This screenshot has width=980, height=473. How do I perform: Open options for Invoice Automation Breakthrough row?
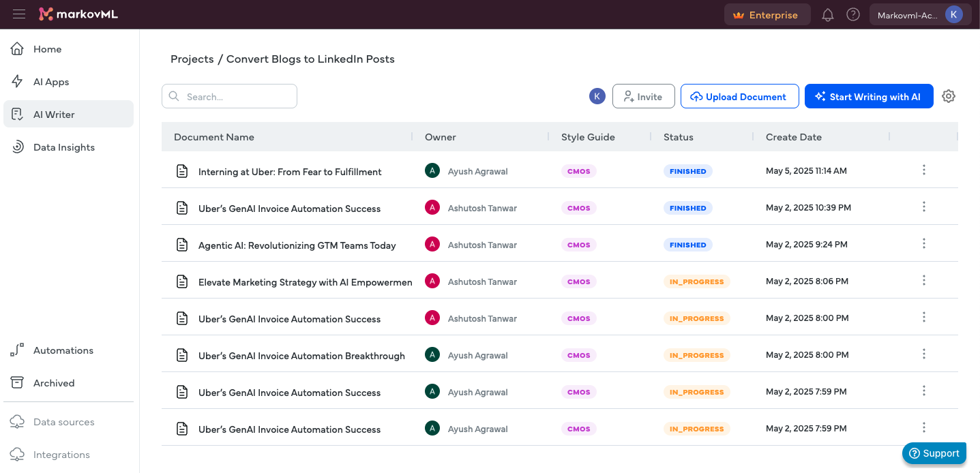[x=924, y=354]
